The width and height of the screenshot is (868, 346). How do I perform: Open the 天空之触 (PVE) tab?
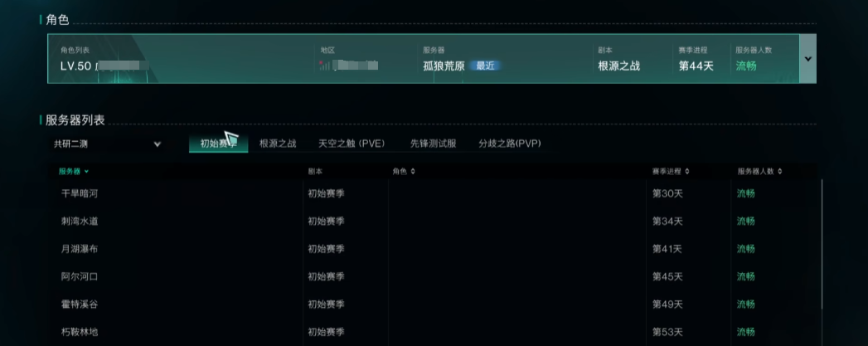click(352, 144)
